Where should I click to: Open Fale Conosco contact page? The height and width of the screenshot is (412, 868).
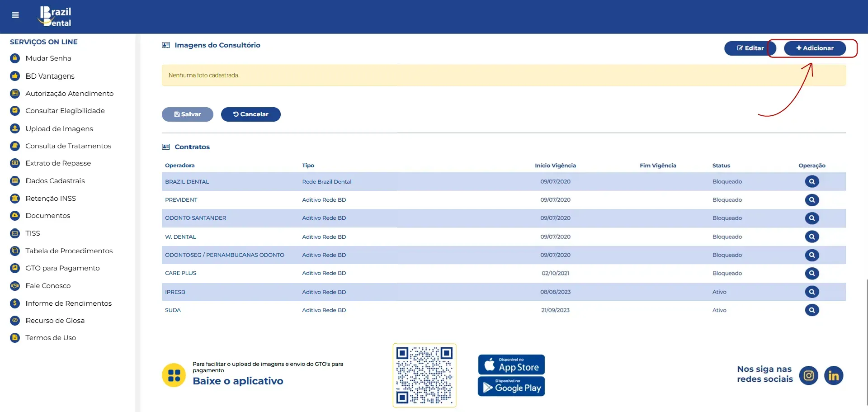click(x=48, y=286)
